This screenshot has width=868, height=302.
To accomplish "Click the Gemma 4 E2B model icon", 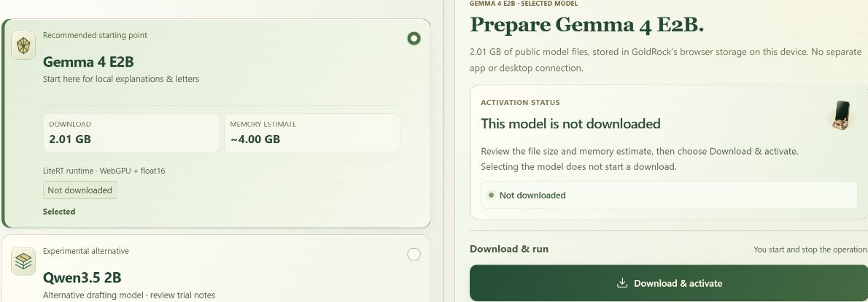I will click(x=23, y=46).
